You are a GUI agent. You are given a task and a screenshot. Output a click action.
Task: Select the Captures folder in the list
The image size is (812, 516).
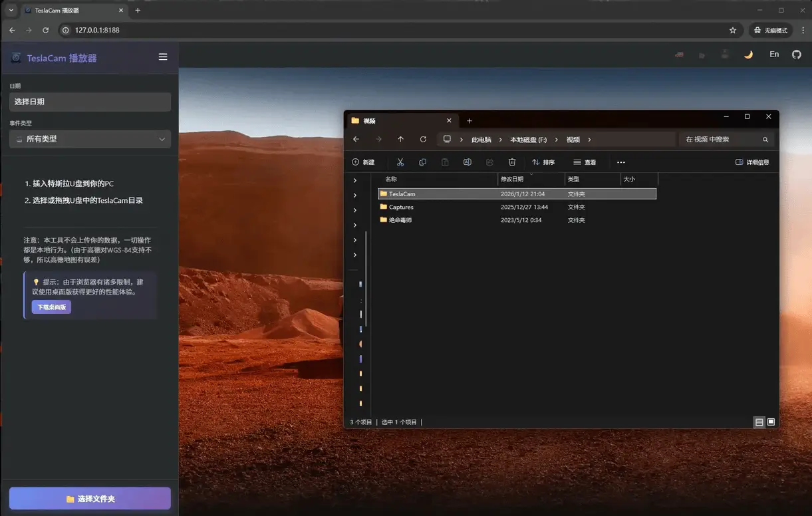coord(401,207)
